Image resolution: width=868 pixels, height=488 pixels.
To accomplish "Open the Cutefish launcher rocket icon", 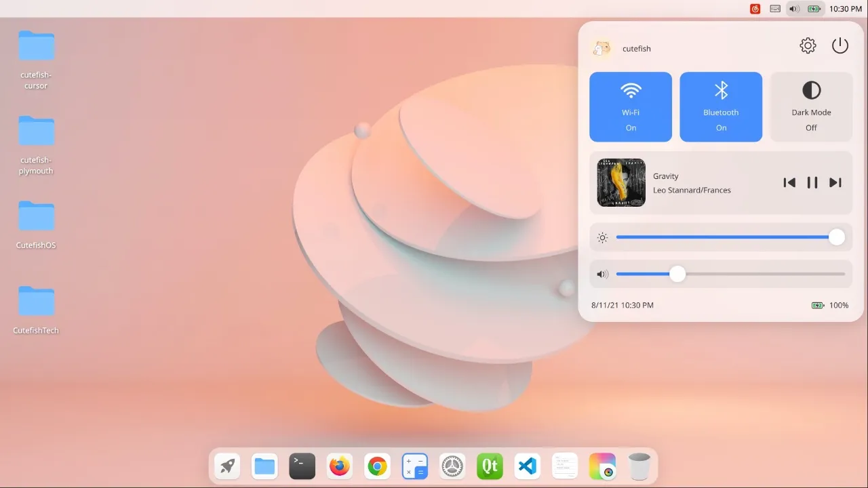I will (x=226, y=466).
